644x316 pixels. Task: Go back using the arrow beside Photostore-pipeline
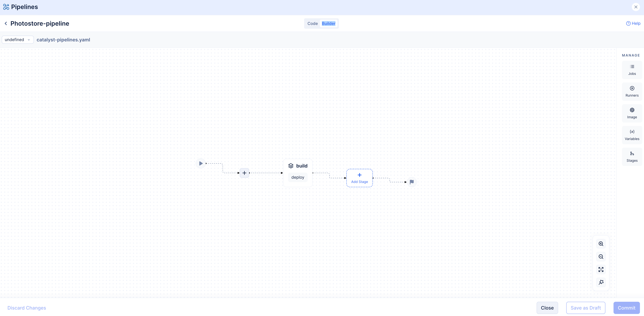coord(6,24)
